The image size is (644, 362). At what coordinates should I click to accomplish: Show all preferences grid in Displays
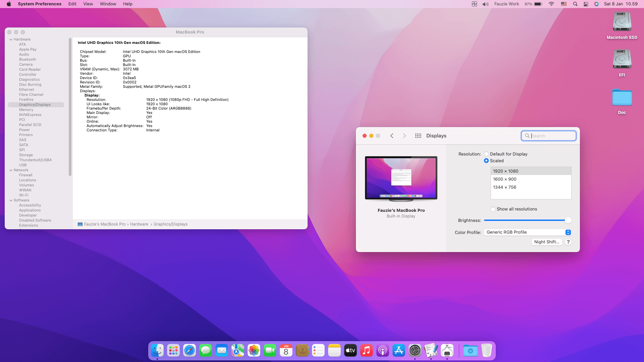click(x=418, y=136)
